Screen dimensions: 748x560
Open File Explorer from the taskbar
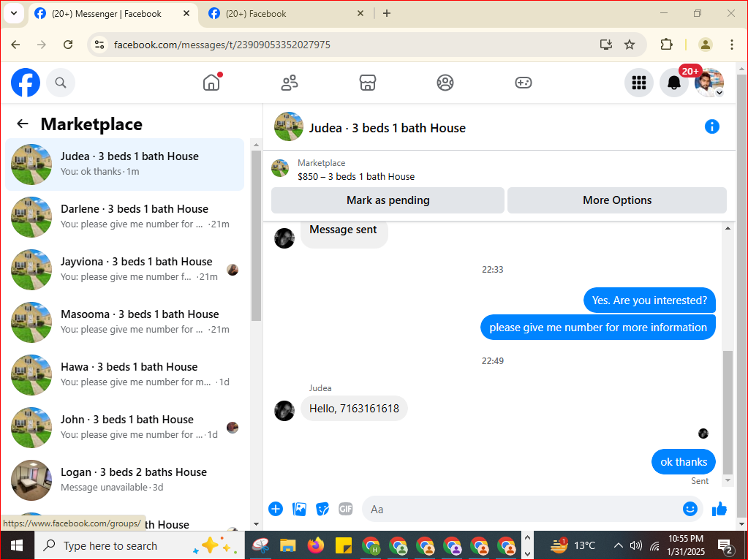[287, 545]
